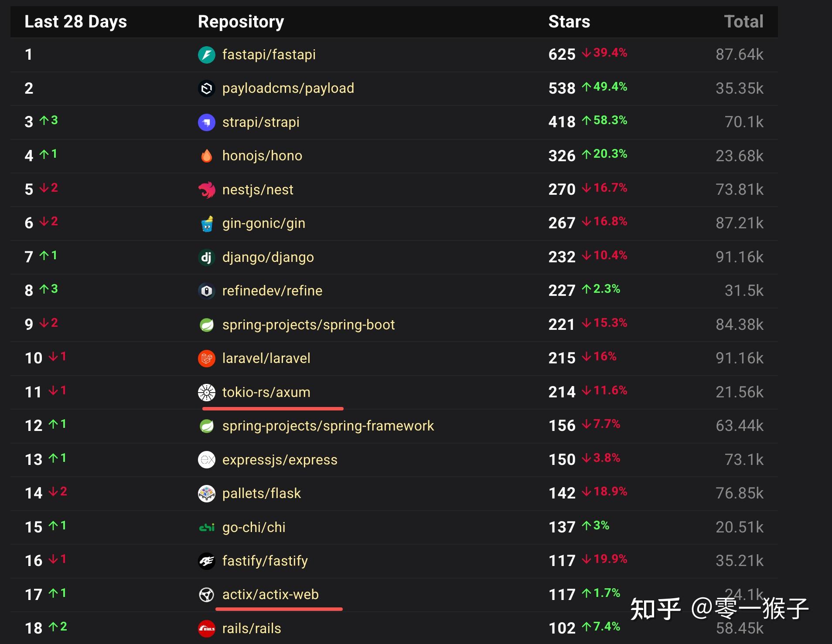Click the spring-boot green leaf icon
This screenshot has width=832, height=644.
pos(207,325)
